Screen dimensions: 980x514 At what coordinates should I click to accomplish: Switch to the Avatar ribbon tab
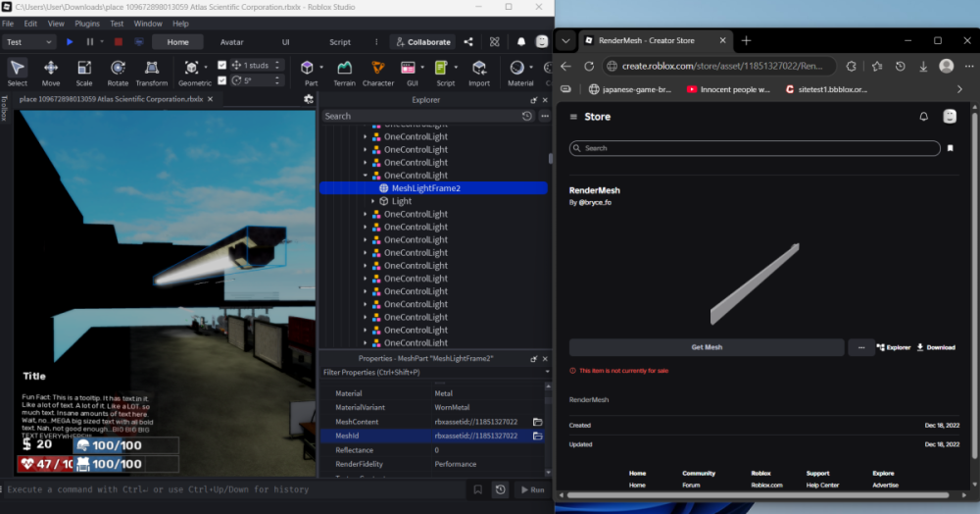click(232, 42)
